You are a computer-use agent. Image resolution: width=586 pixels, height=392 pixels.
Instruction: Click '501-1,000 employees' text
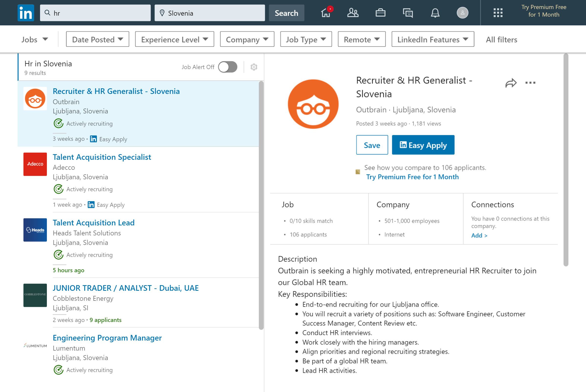click(x=412, y=221)
